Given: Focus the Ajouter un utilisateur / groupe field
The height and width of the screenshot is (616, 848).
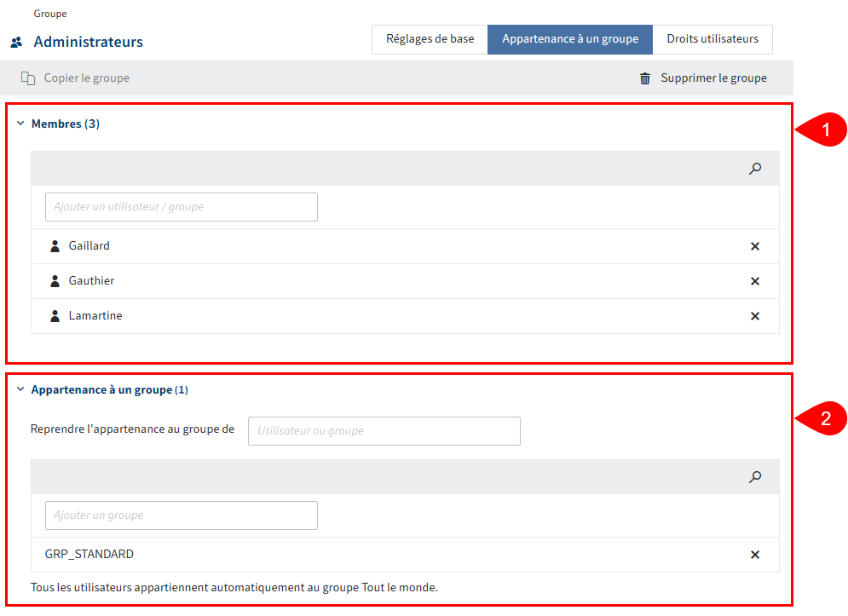Looking at the screenshot, I should [x=182, y=207].
